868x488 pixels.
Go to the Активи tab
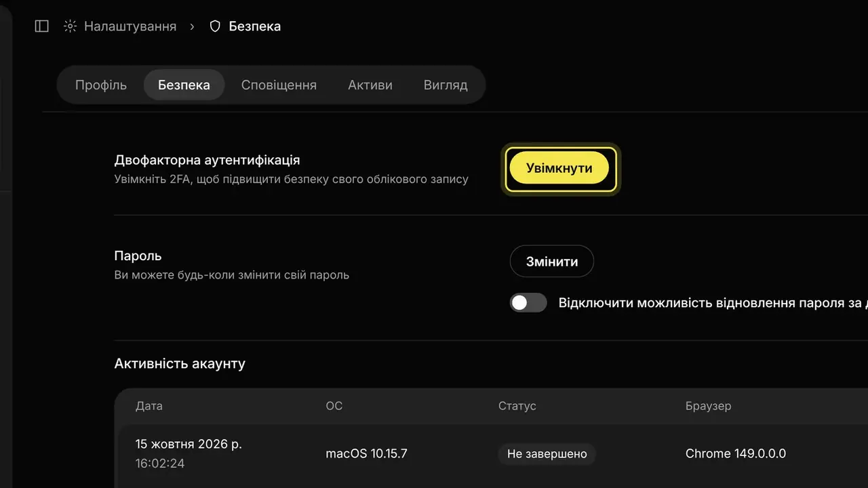(x=370, y=85)
